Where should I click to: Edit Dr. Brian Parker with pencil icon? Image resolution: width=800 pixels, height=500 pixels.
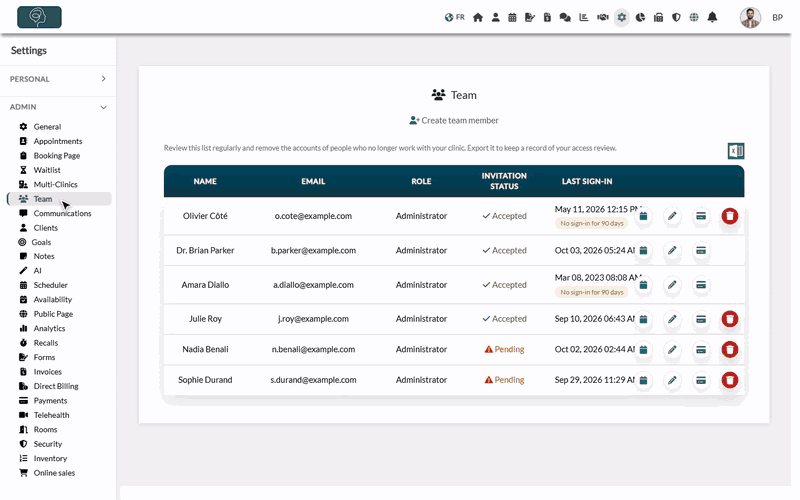pos(672,251)
